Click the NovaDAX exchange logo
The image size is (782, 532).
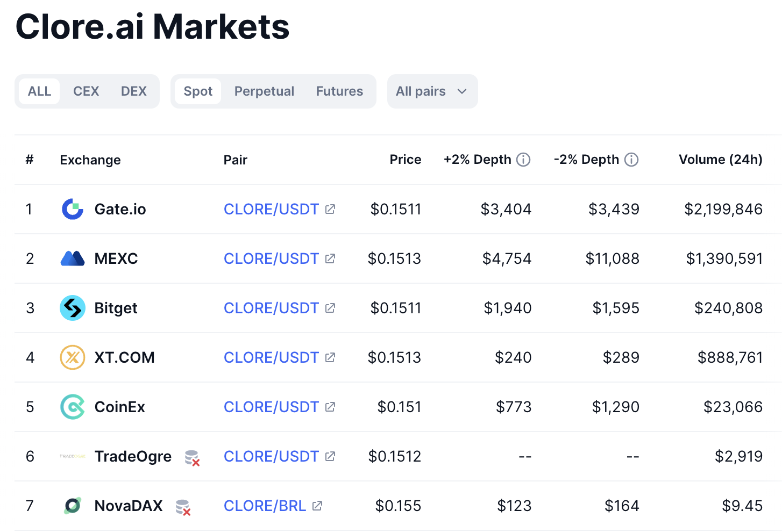[x=72, y=506]
